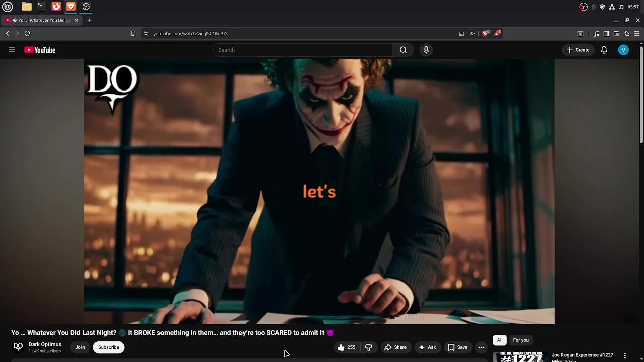Select the All filter chip
This screenshot has width=644, height=362.
500,340
